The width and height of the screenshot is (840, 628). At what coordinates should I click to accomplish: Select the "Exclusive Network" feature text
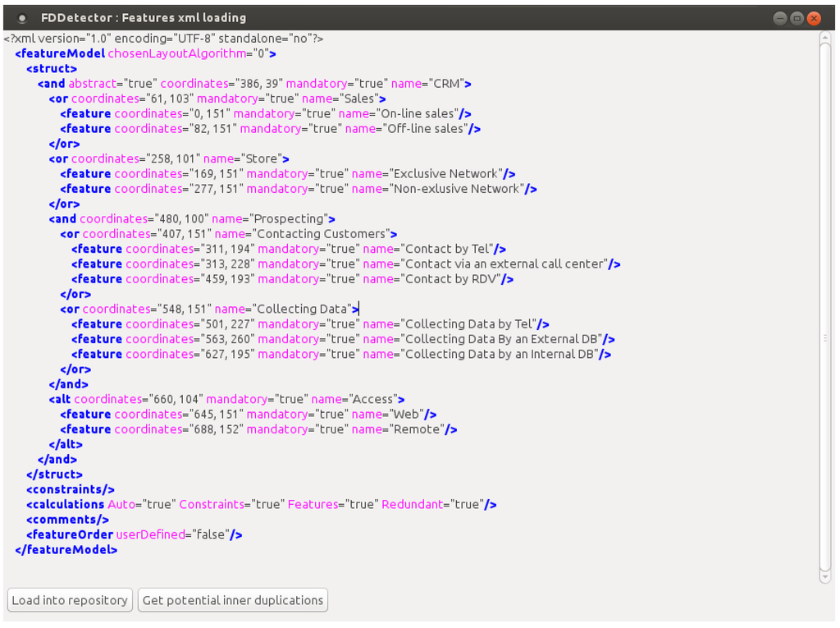click(445, 174)
